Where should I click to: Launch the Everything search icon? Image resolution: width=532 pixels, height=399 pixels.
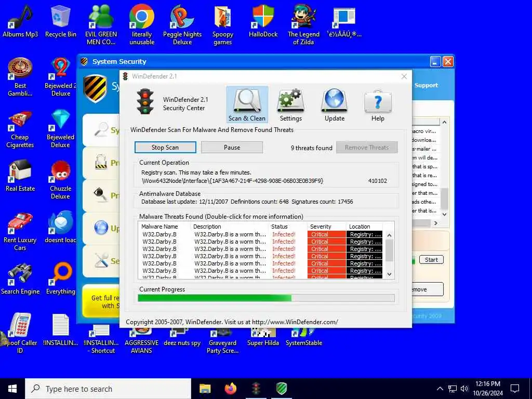60,278
